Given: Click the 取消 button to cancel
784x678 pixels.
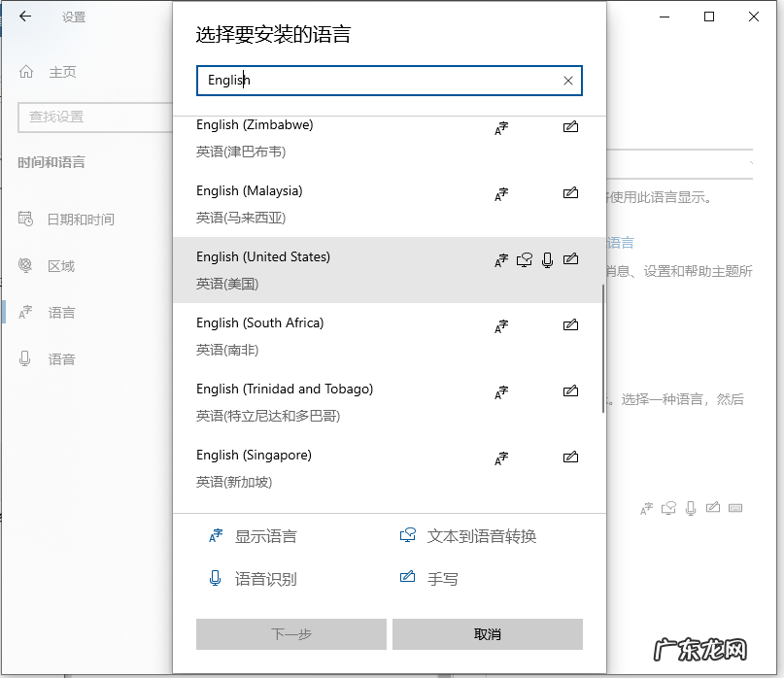Looking at the screenshot, I should 487,634.
